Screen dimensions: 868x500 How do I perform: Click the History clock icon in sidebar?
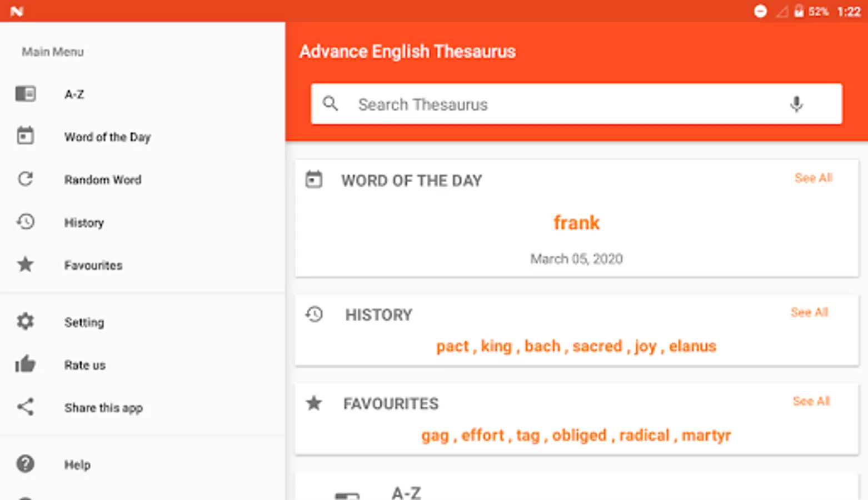point(26,222)
